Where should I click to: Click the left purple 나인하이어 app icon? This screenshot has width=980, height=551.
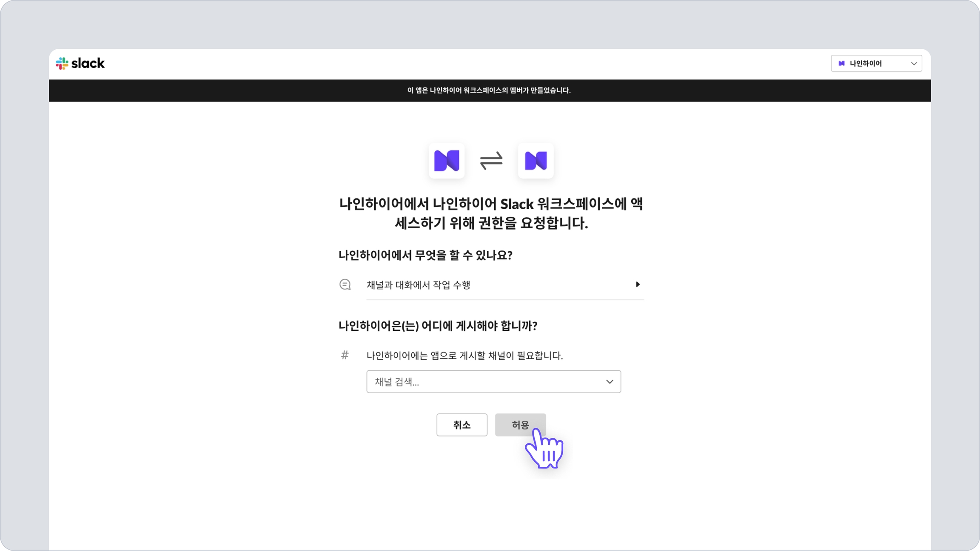[x=446, y=161]
